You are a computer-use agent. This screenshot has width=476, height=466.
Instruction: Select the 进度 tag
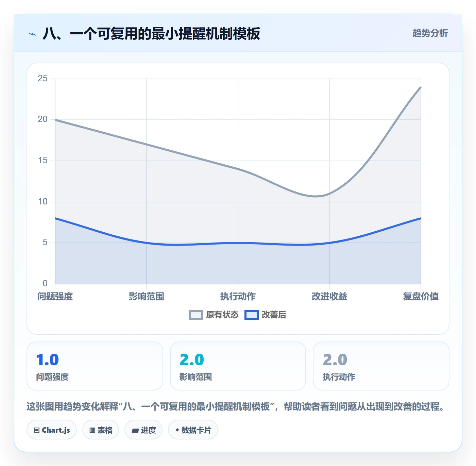tap(143, 430)
